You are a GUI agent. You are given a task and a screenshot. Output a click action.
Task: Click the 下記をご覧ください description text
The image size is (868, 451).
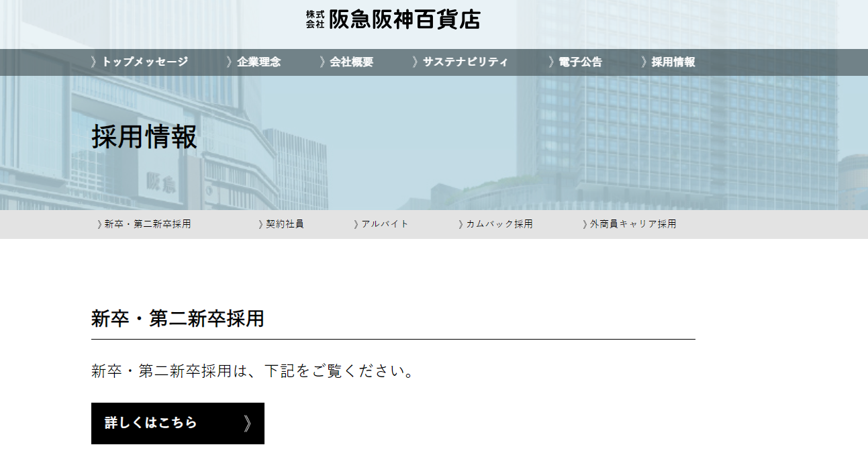tap(339, 371)
